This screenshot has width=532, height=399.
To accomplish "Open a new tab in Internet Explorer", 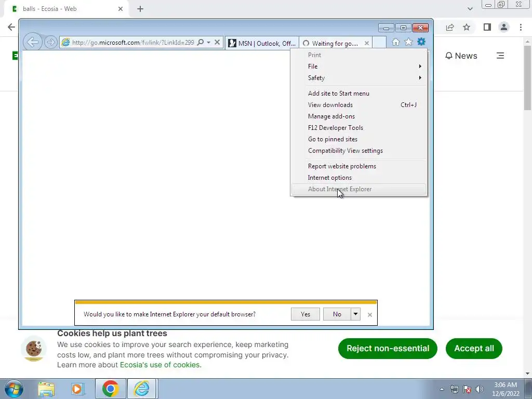I will (379, 43).
